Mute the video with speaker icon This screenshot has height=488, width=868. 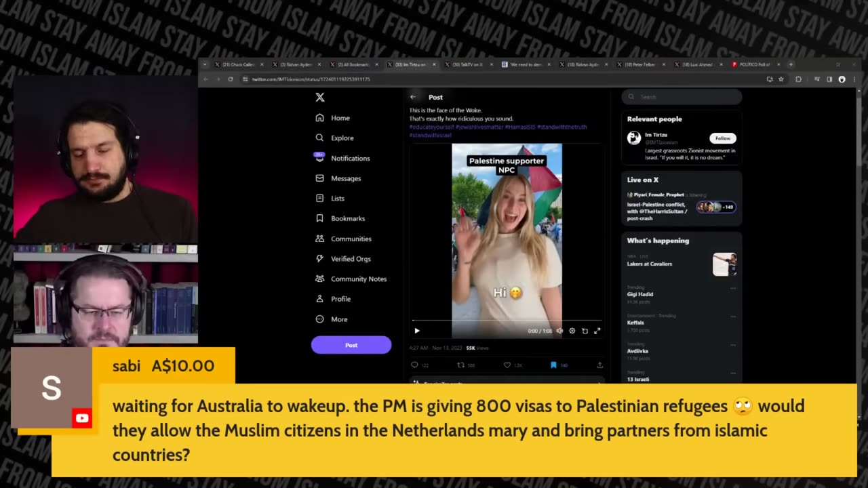[559, 331]
